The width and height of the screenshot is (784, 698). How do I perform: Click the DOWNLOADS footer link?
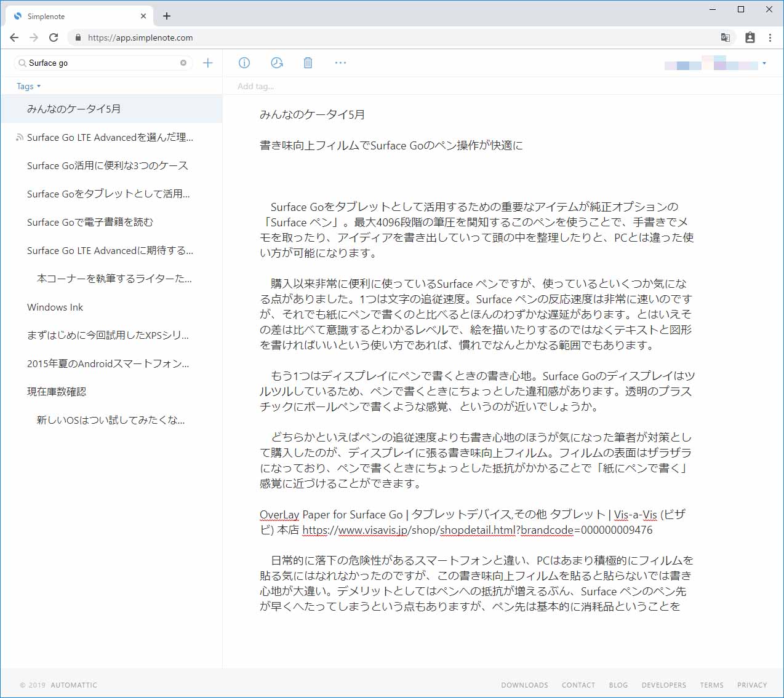point(524,684)
